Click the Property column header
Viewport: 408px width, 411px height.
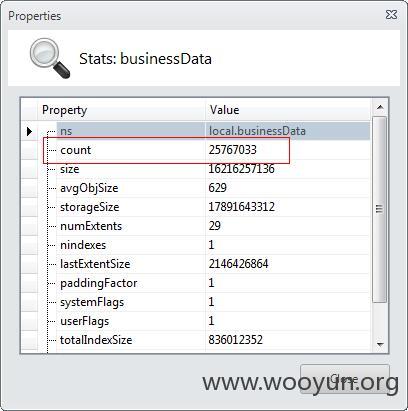(121, 110)
